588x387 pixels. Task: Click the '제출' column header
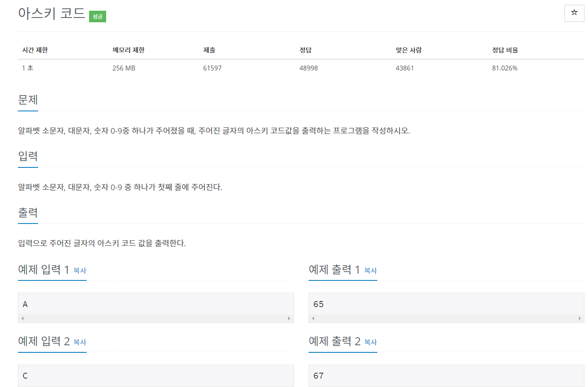coord(209,50)
